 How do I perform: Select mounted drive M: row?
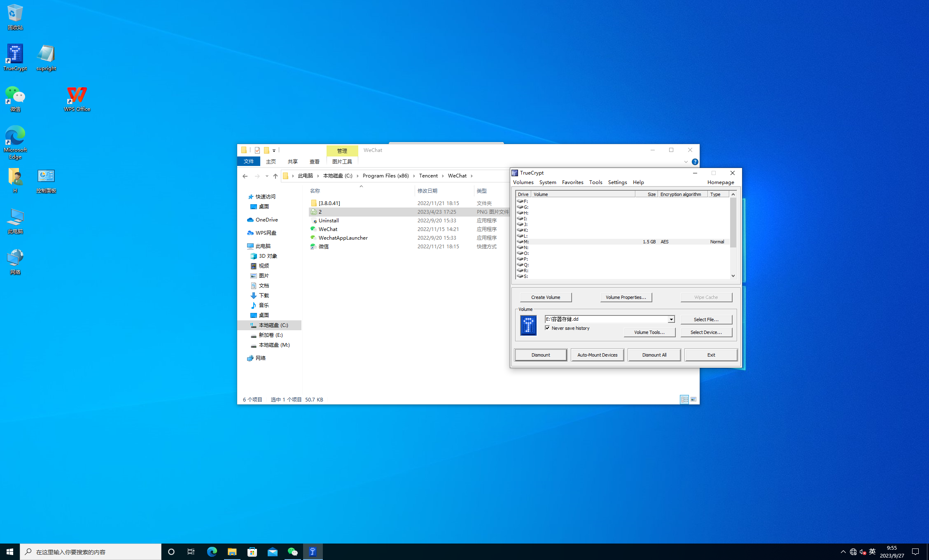tap(623, 242)
